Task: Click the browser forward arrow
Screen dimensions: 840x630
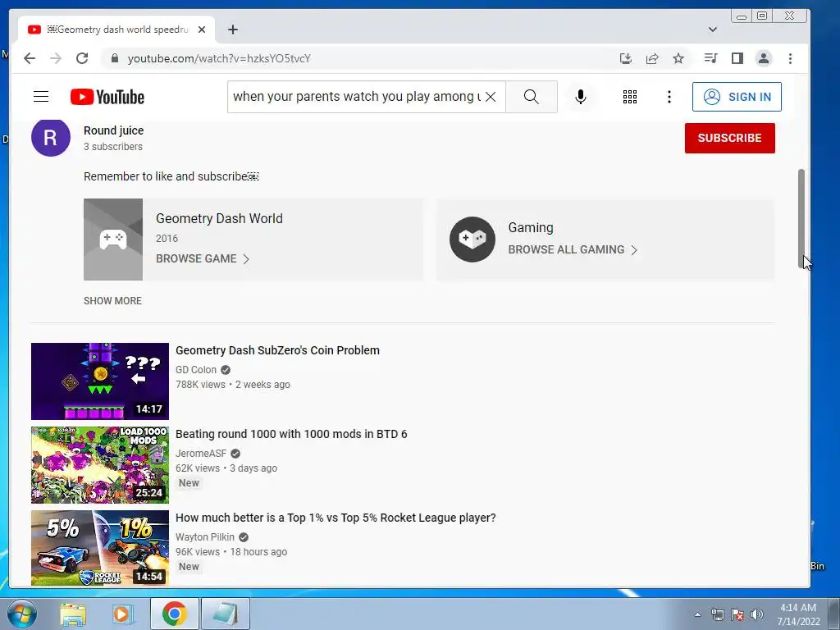Action: tap(56, 58)
